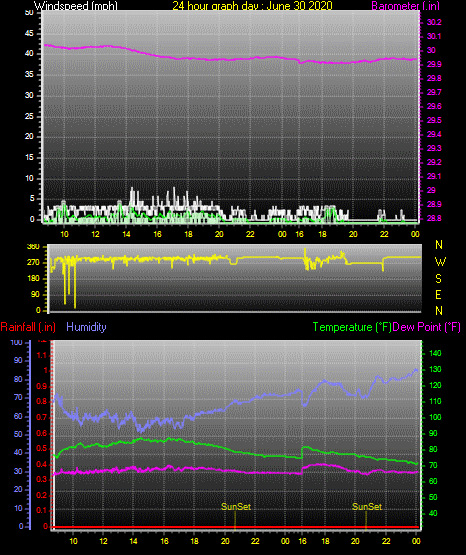Click red rainfall scale value 0.7
The width and height of the screenshot is (466, 555).
[42, 417]
